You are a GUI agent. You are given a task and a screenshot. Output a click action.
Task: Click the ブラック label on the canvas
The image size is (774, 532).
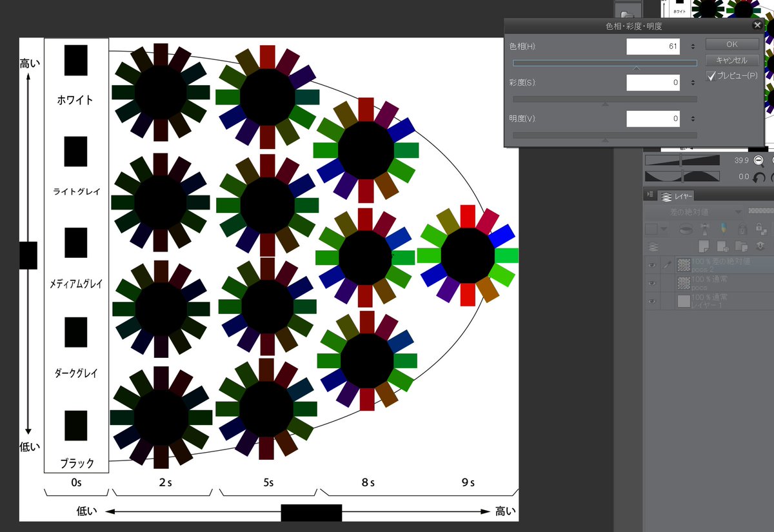pos(77,463)
